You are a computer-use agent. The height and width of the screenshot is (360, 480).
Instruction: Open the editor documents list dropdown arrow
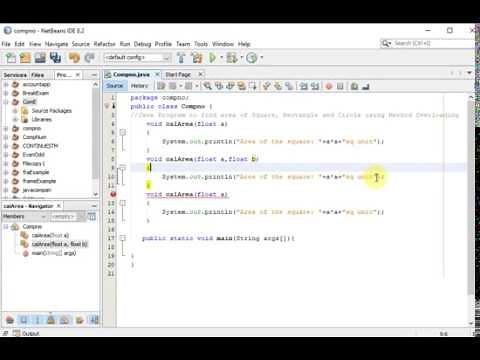(470, 73)
